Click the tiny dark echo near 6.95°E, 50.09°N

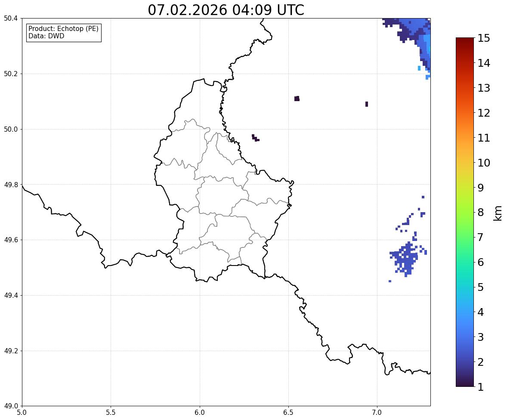pyautogui.click(x=367, y=104)
